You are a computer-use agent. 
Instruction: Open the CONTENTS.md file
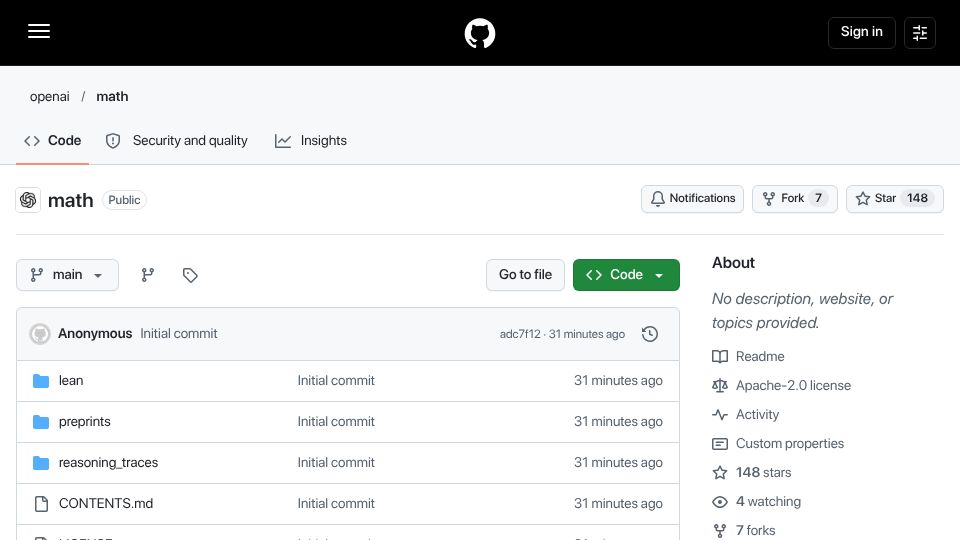(106, 504)
